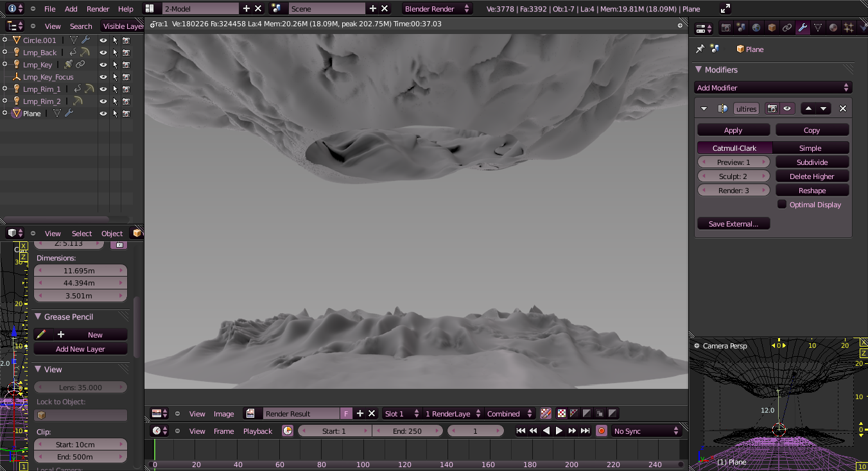The height and width of the screenshot is (471, 868).
Task: Click the Subdivide button
Action: click(x=812, y=162)
